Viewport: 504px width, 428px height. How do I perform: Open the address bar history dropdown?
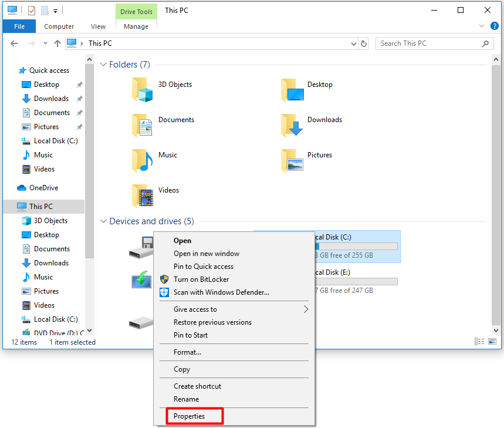pos(354,43)
